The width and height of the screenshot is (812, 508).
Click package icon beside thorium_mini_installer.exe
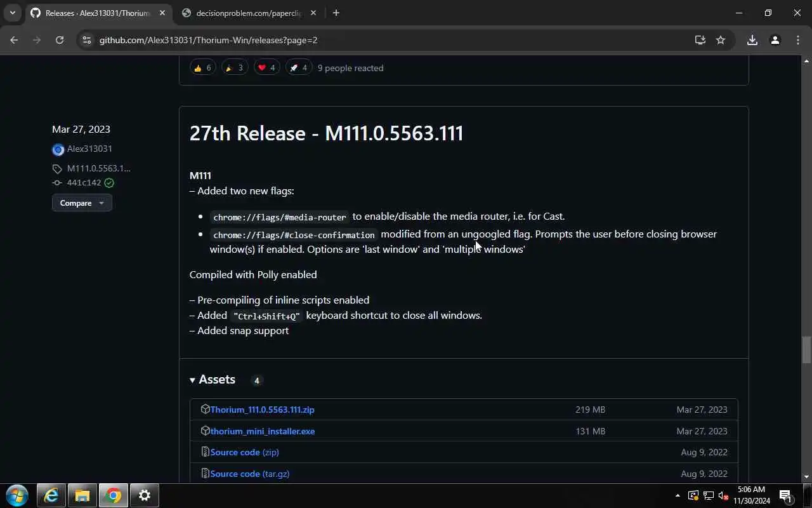205,431
